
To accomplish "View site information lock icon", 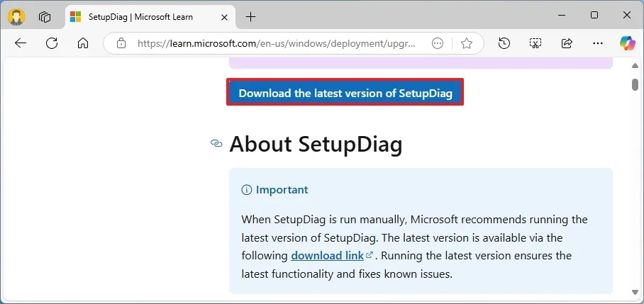I will 121,43.
